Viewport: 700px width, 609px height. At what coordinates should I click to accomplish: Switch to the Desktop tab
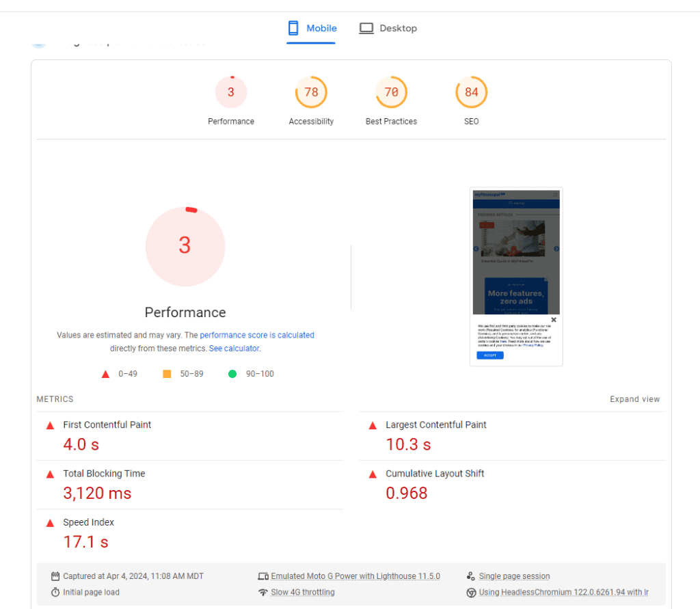pyautogui.click(x=388, y=29)
